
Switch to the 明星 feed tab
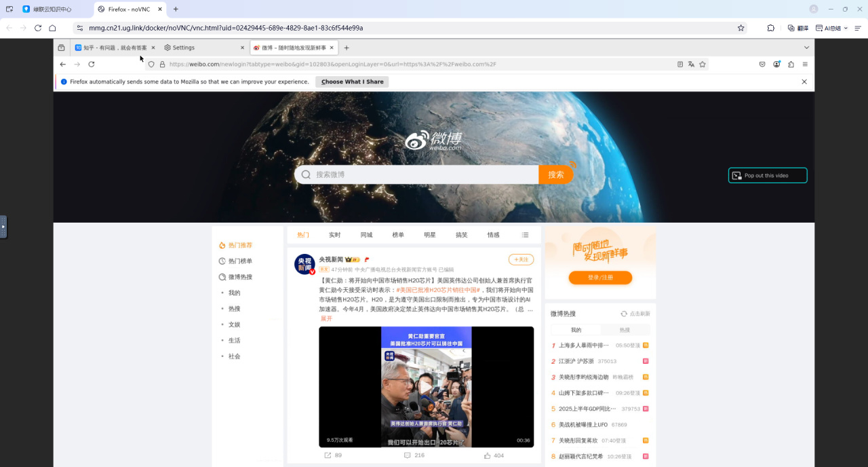click(430, 235)
